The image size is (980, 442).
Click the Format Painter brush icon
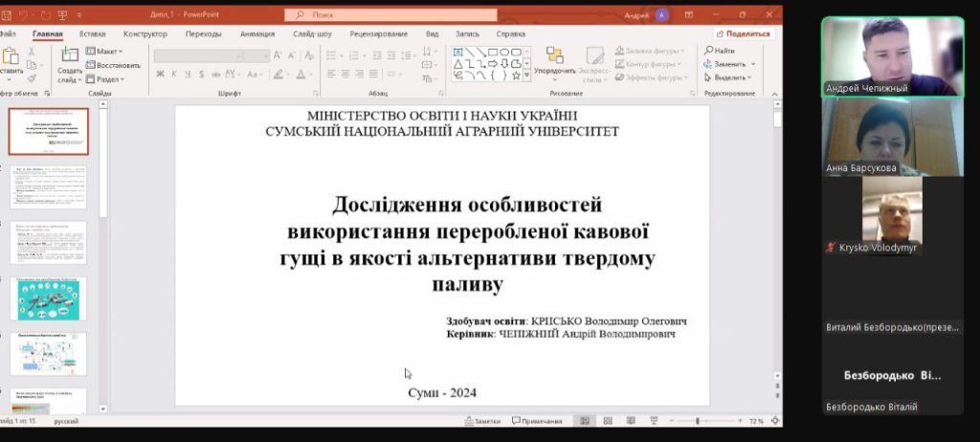(32, 78)
